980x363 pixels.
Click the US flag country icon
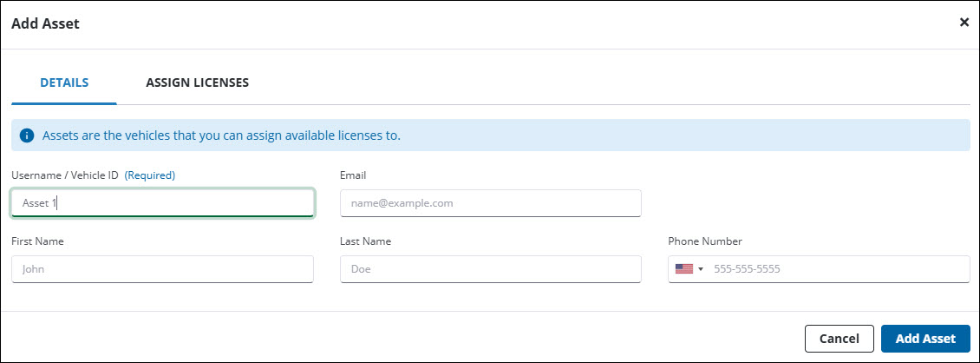(x=684, y=269)
